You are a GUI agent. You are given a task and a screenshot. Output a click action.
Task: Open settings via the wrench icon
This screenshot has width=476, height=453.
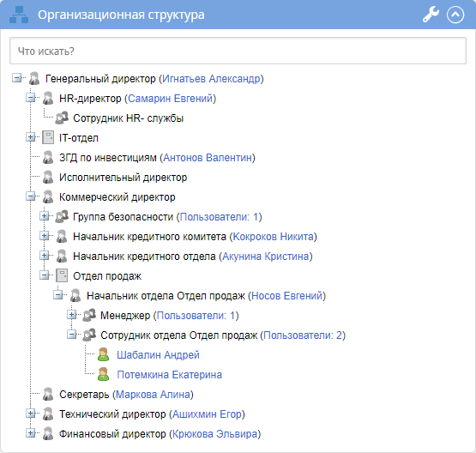431,15
